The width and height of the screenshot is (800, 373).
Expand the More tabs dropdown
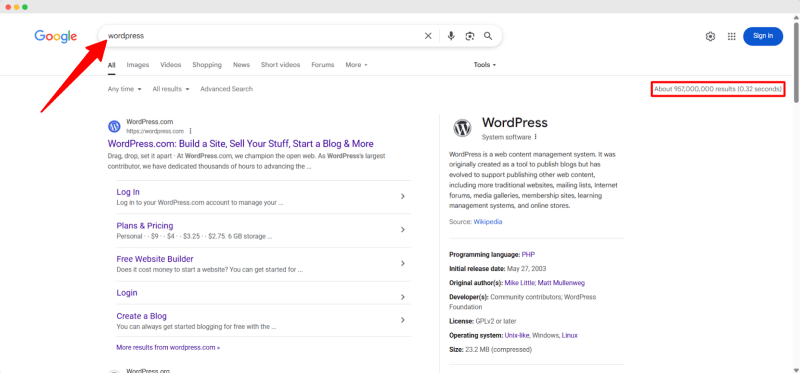pos(356,65)
